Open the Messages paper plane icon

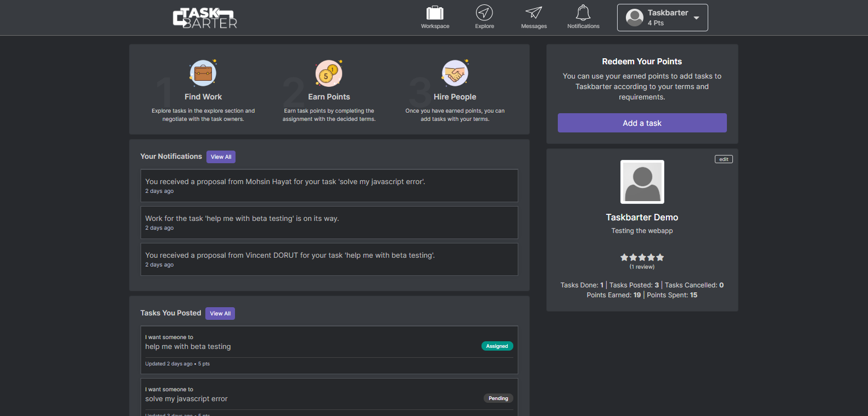click(x=534, y=13)
